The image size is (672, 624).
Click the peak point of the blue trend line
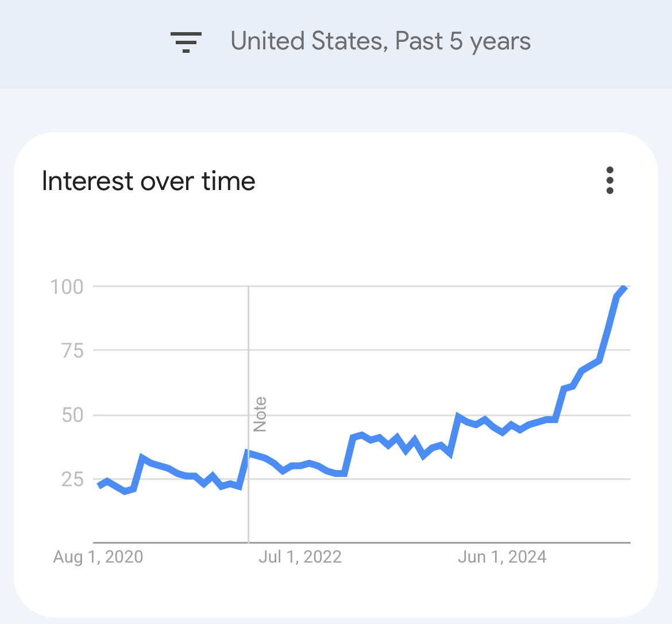(625, 288)
